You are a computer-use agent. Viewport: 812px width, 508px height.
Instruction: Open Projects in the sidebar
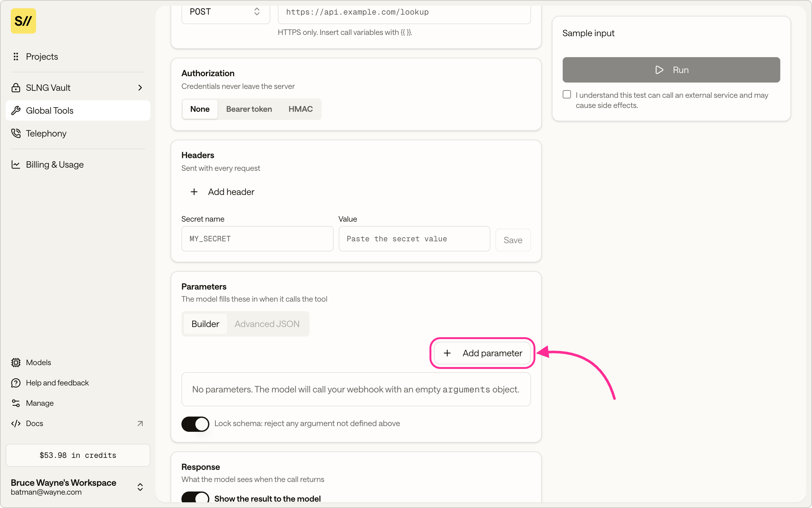click(78, 57)
